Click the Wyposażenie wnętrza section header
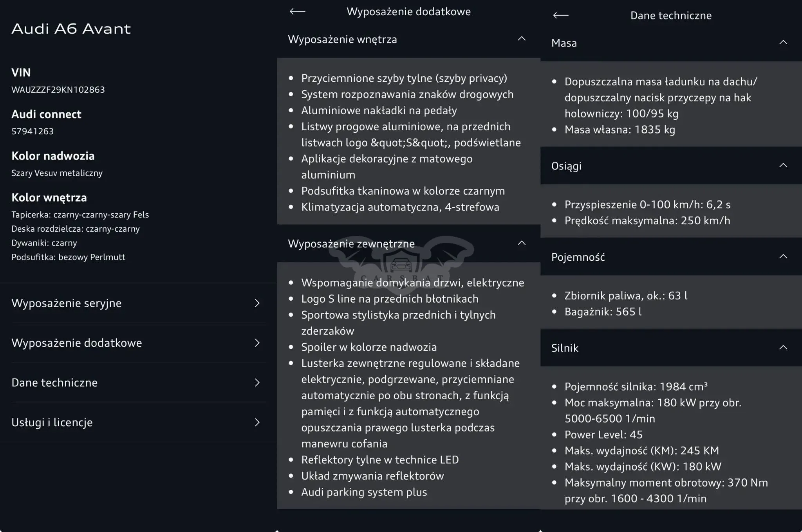This screenshot has height=532, width=802. (408, 39)
